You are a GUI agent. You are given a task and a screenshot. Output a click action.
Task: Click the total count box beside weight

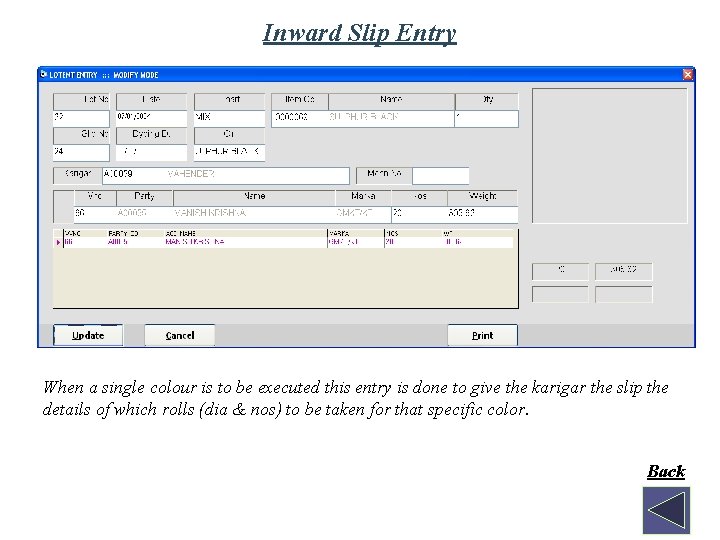[560, 271]
